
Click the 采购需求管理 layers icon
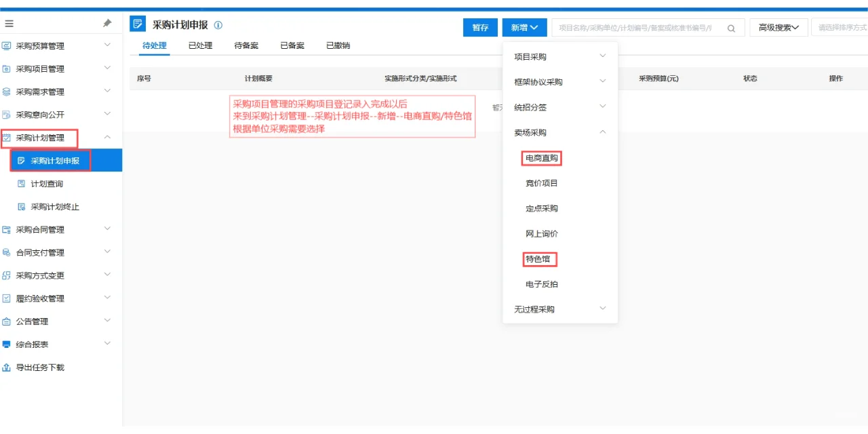7,92
